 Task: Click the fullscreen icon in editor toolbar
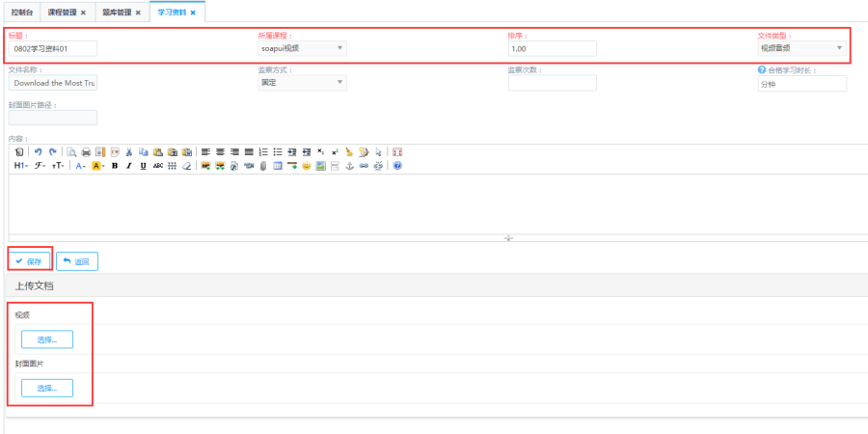(x=397, y=152)
